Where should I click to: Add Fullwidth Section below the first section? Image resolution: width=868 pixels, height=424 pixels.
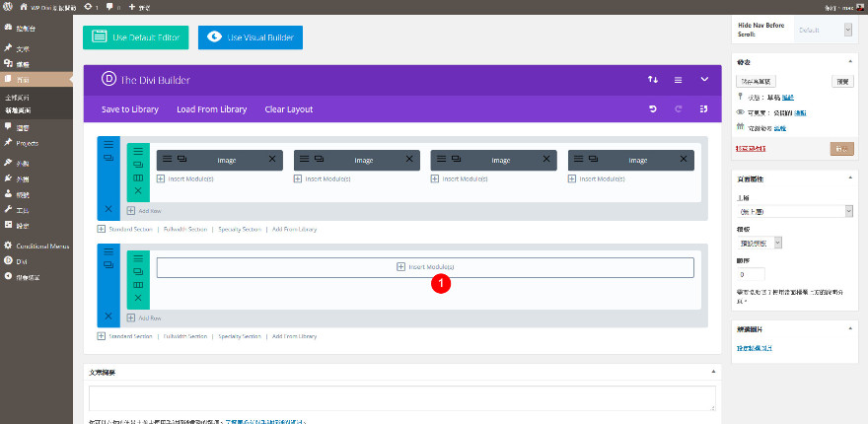[184, 229]
